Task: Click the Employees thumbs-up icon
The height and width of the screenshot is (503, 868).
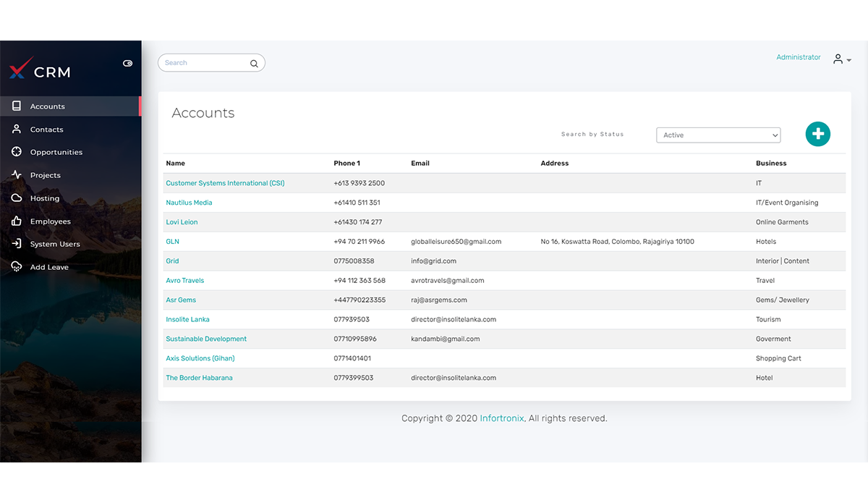Action: click(x=17, y=221)
